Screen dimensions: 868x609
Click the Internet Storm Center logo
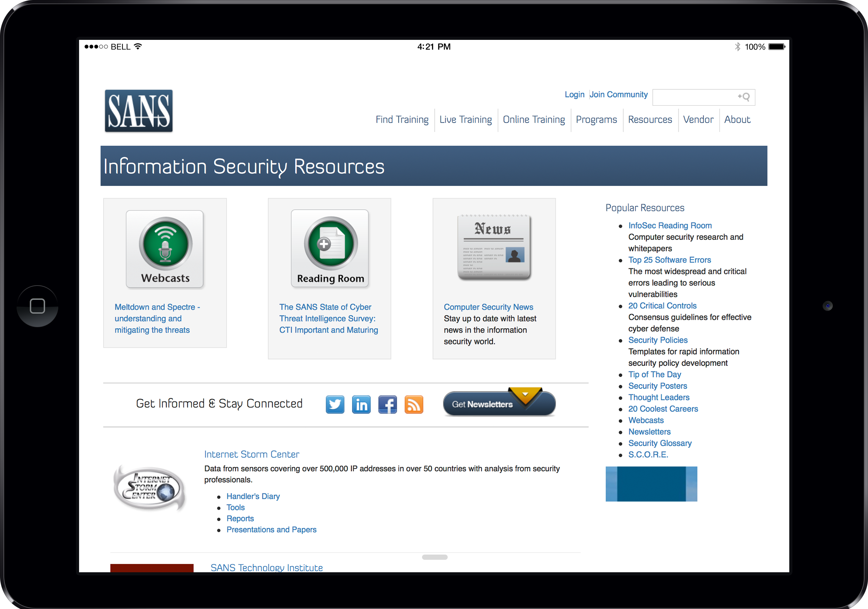[x=150, y=488]
